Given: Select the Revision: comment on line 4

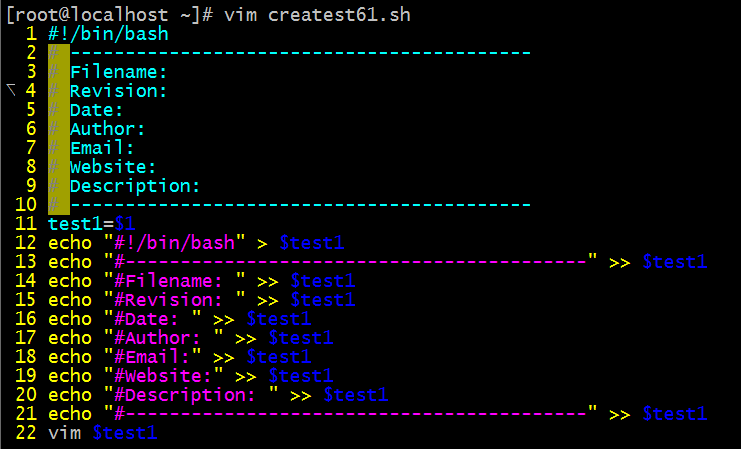Looking at the screenshot, I should (118, 91).
